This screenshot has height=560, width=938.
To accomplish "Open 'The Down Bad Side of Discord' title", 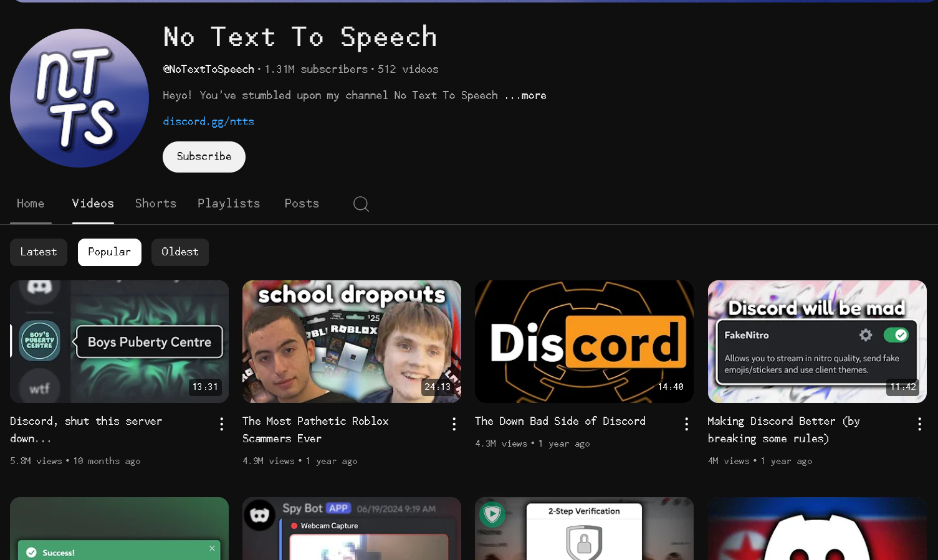I will point(560,421).
